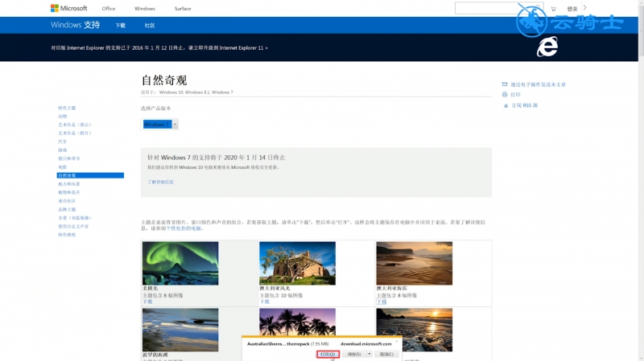Open 艺术作品（照片）in the sidebar

click(75, 133)
